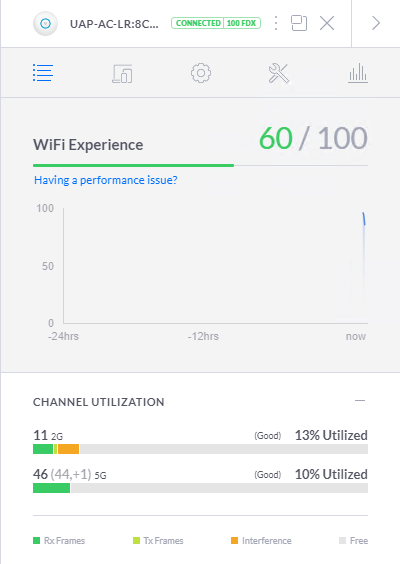Click the green Rx Frames legend swatch

click(36, 541)
